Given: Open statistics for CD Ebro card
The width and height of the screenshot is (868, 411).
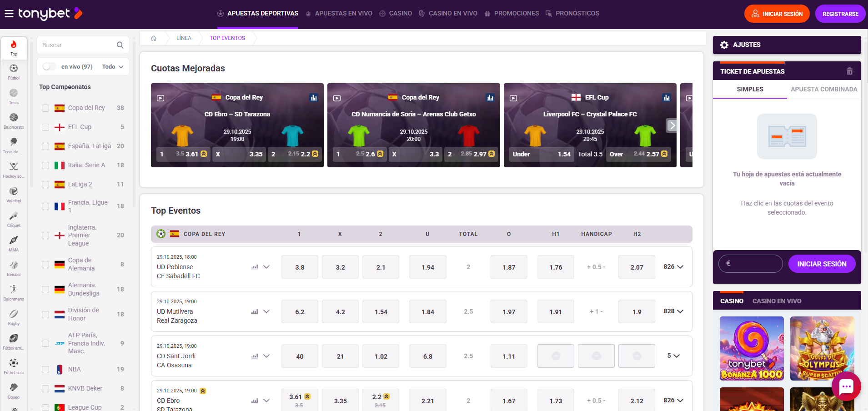Looking at the screenshot, I should (314, 98).
